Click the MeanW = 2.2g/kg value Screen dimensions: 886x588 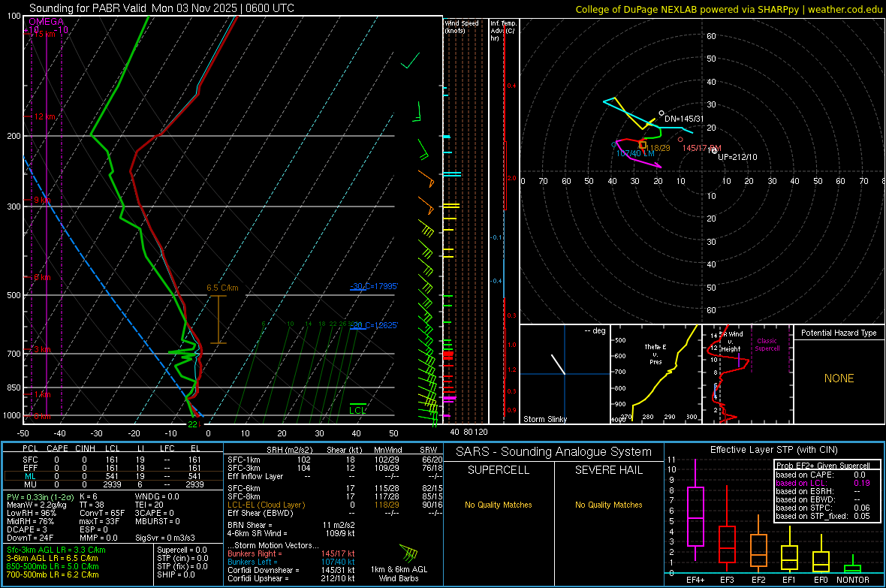coord(36,505)
